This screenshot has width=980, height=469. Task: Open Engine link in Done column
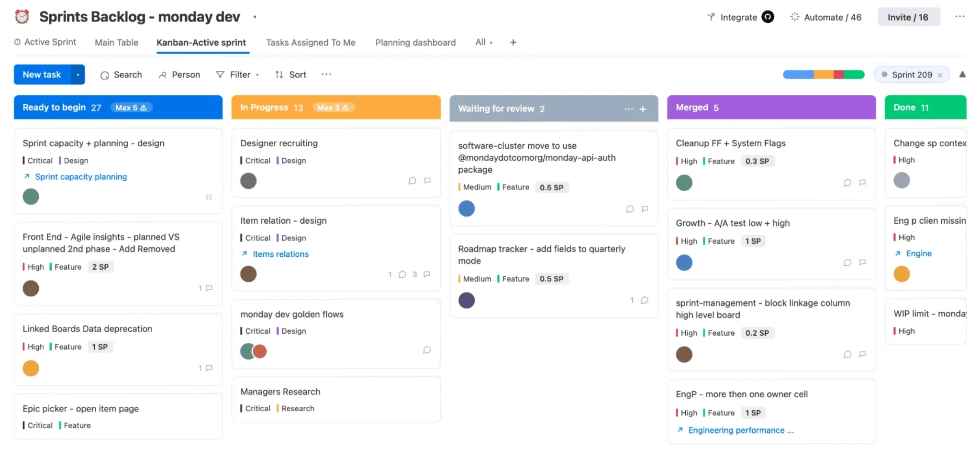(x=919, y=253)
